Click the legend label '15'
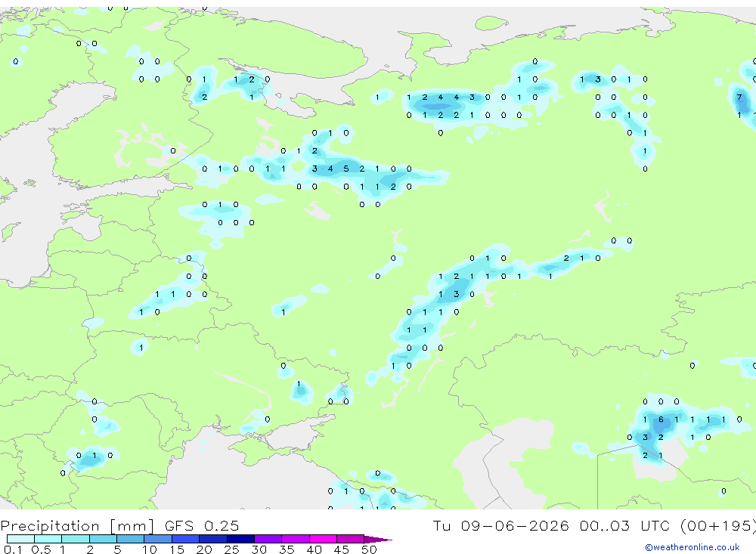The width and height of the screenshot is (756, 554). pos(177,549)
